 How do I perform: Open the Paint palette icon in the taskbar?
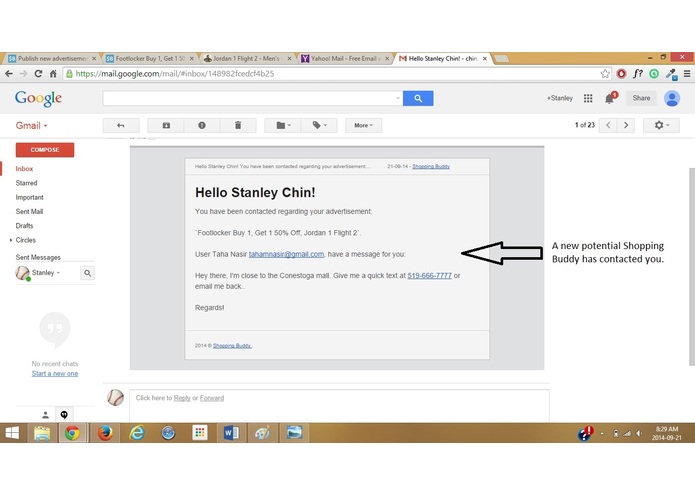point(262,433)
